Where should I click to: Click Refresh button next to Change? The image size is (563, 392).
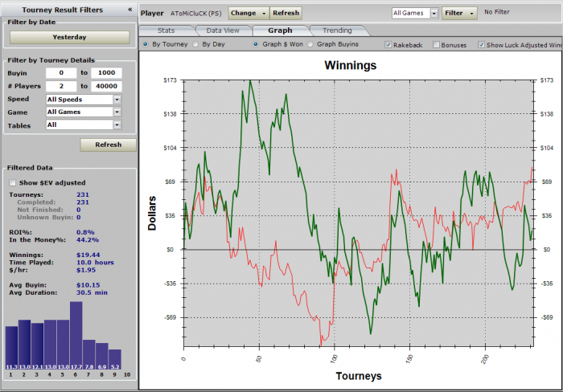[x=286, y=14]
